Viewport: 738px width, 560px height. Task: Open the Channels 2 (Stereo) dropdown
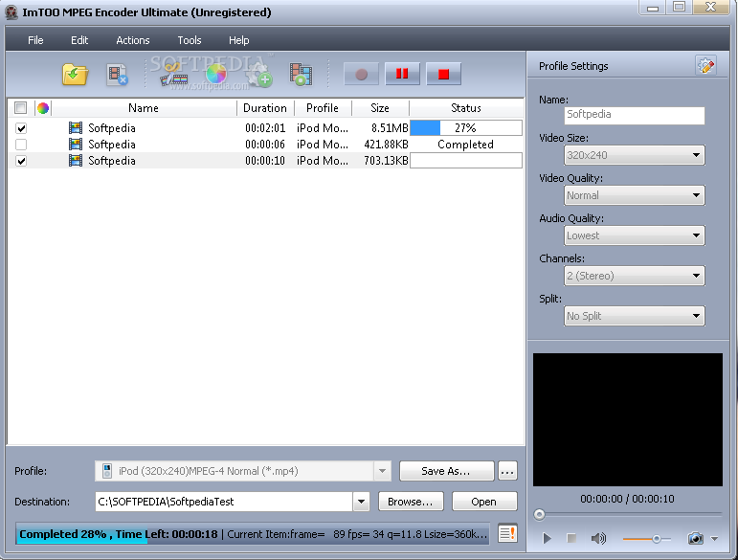pos(634,276)
